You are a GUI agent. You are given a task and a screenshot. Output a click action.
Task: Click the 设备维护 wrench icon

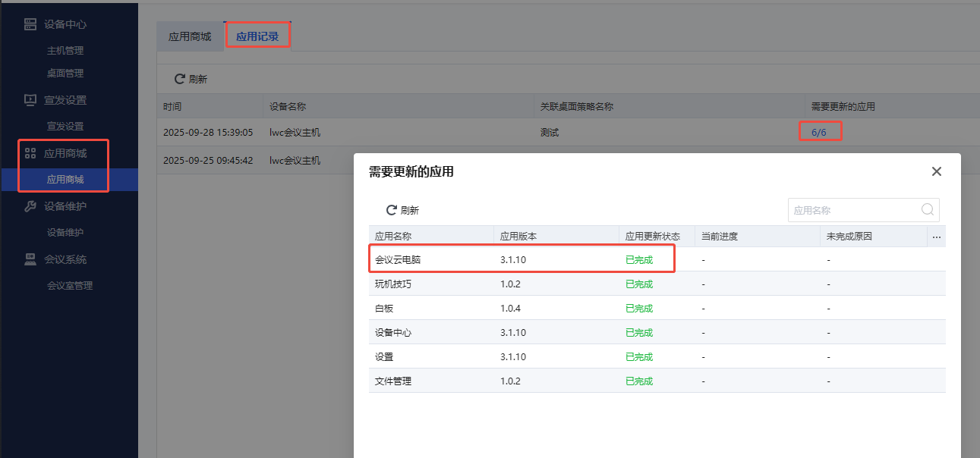(x=30, y=206)
